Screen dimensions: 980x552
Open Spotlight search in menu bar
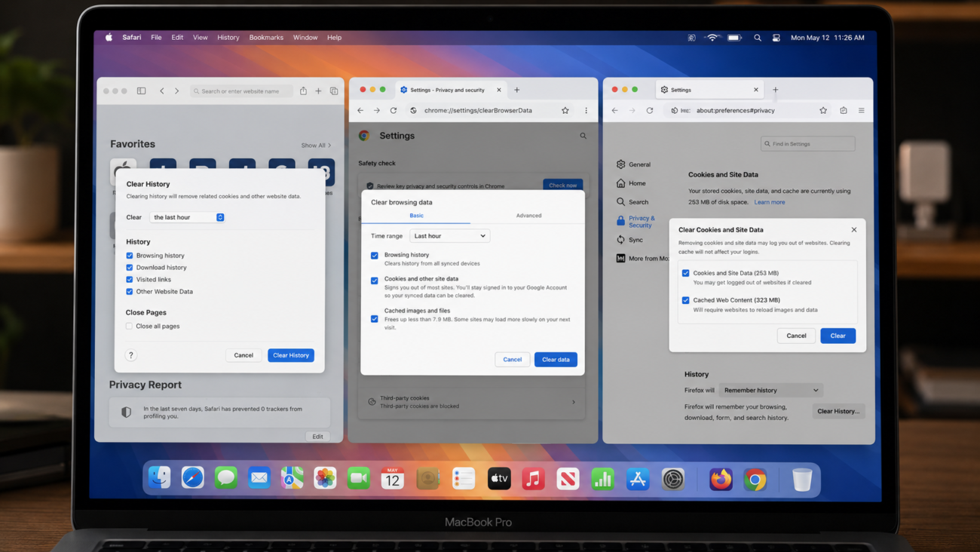[758, 38]
